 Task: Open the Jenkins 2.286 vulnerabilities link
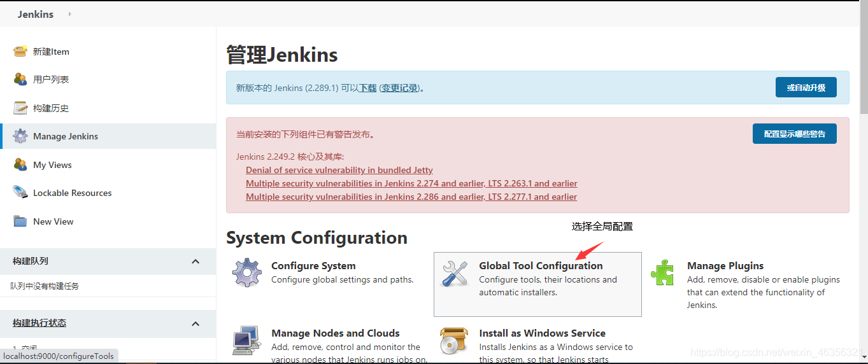[x=411, y=197]
